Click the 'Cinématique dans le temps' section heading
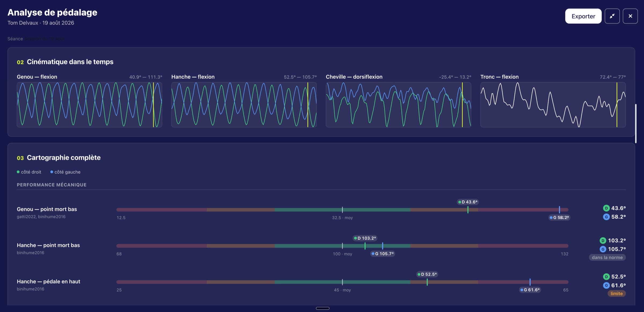 coord(70,62)
